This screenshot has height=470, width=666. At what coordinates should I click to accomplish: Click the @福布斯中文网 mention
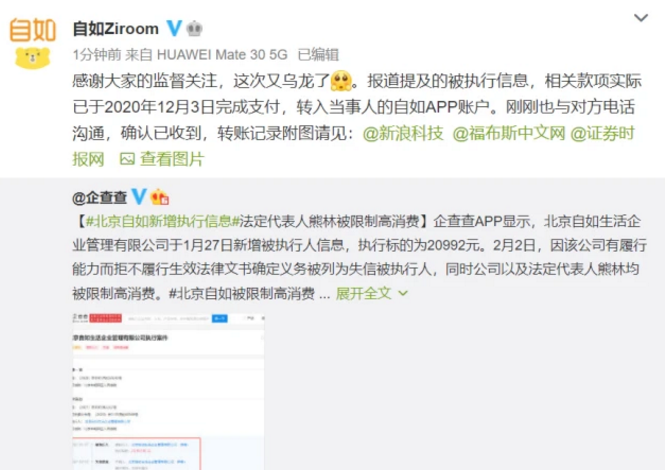coord(508,133)
